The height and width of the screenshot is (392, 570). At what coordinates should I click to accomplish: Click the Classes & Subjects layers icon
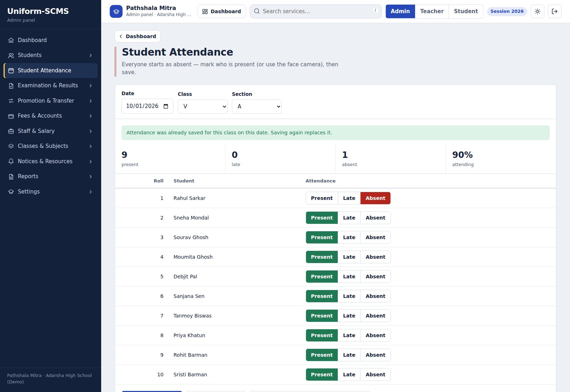click(x=11, y=146)
